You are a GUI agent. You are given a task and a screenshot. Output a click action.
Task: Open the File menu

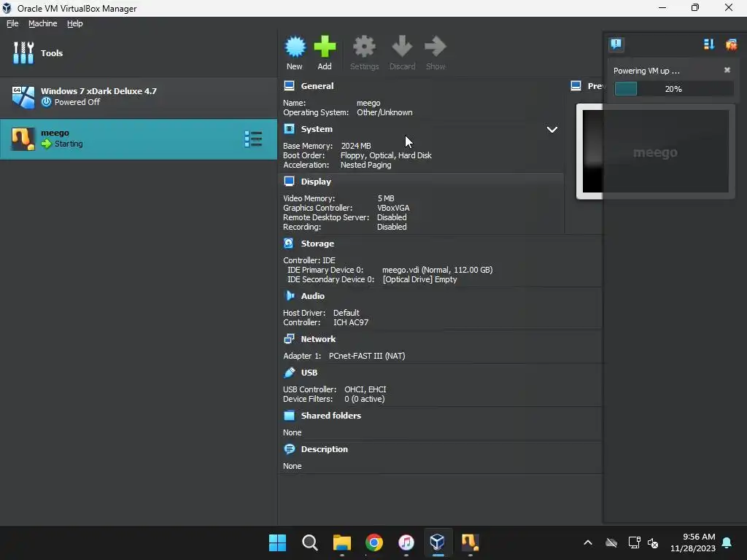tap(12, 23)
